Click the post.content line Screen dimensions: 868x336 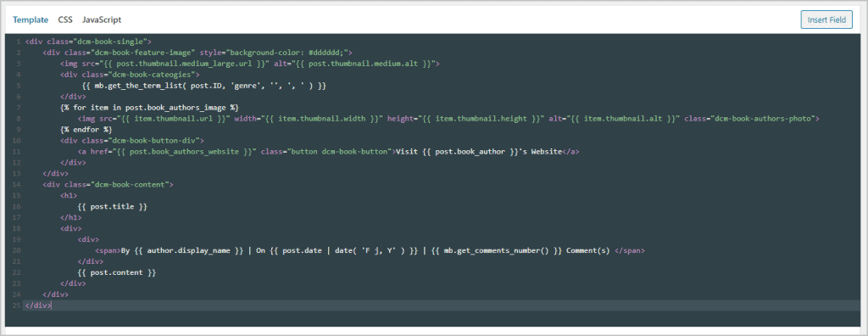118,272
